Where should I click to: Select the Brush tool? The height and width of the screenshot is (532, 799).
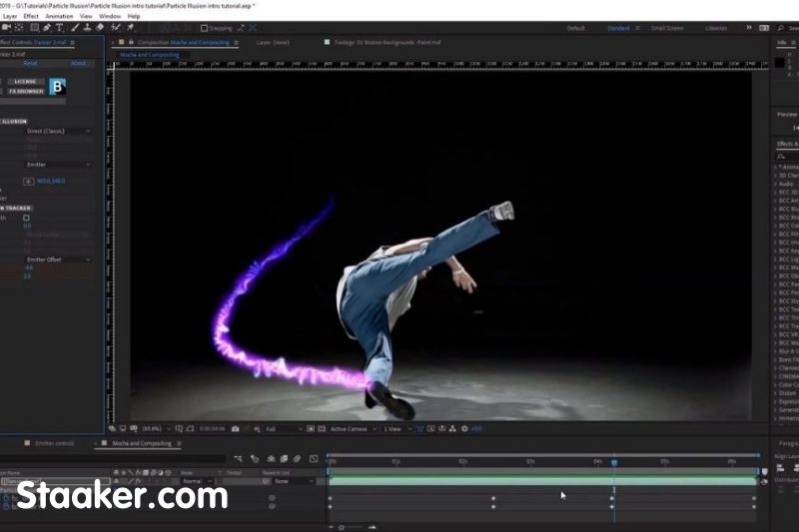75,28
